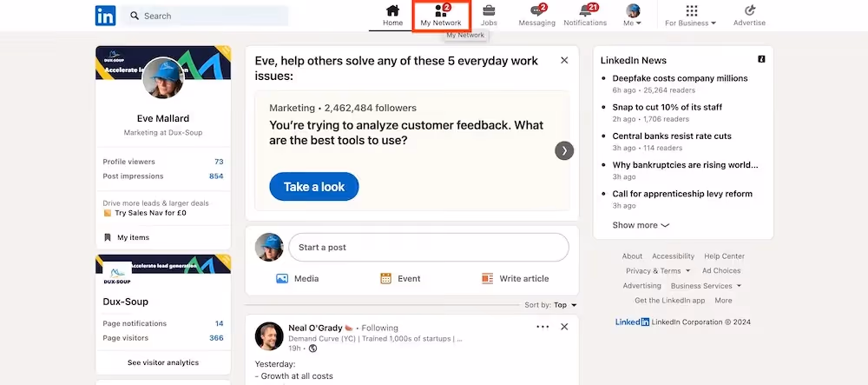Dismiss the everyday work issues card

point(564,60)
